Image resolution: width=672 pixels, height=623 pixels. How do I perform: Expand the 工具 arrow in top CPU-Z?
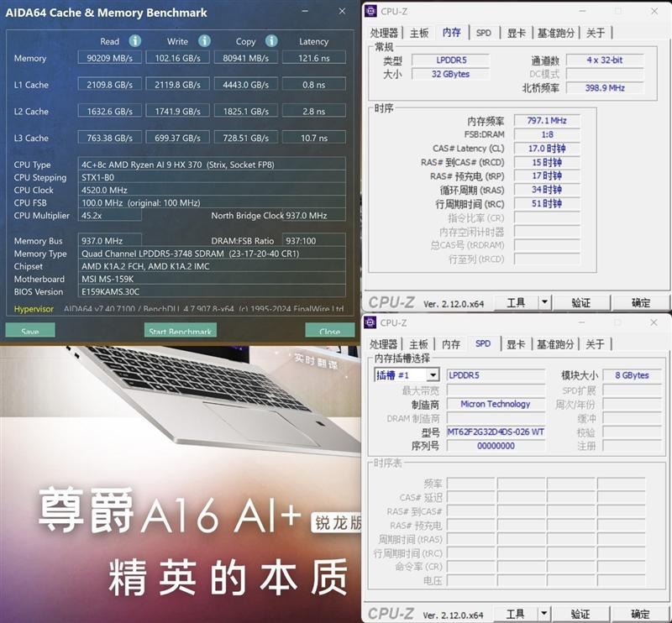(x=543, y=302)
